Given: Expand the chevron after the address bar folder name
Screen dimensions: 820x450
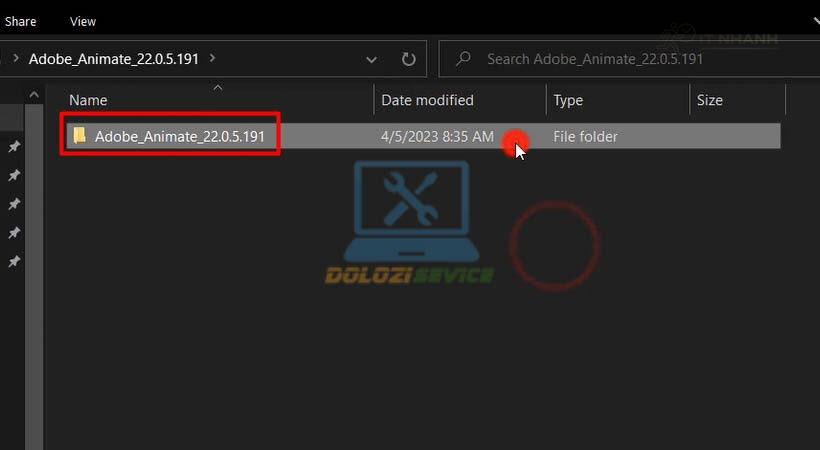Looking at the screenshot, I should coord(212,58).
